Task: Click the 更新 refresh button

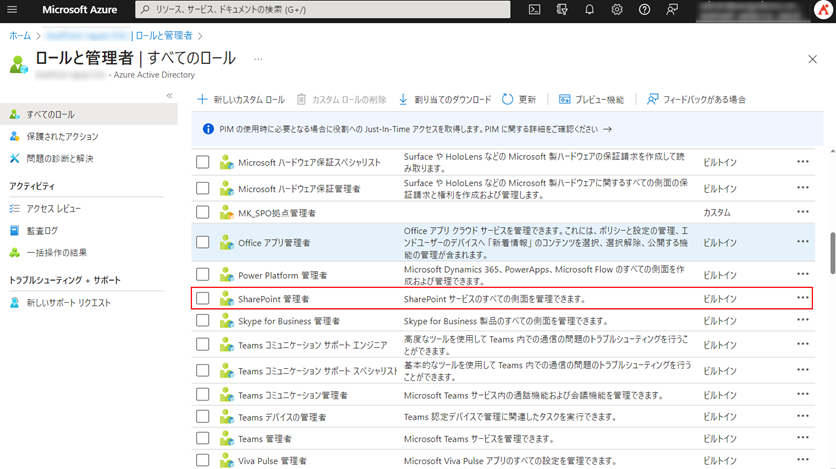Action: click(519, 100)
